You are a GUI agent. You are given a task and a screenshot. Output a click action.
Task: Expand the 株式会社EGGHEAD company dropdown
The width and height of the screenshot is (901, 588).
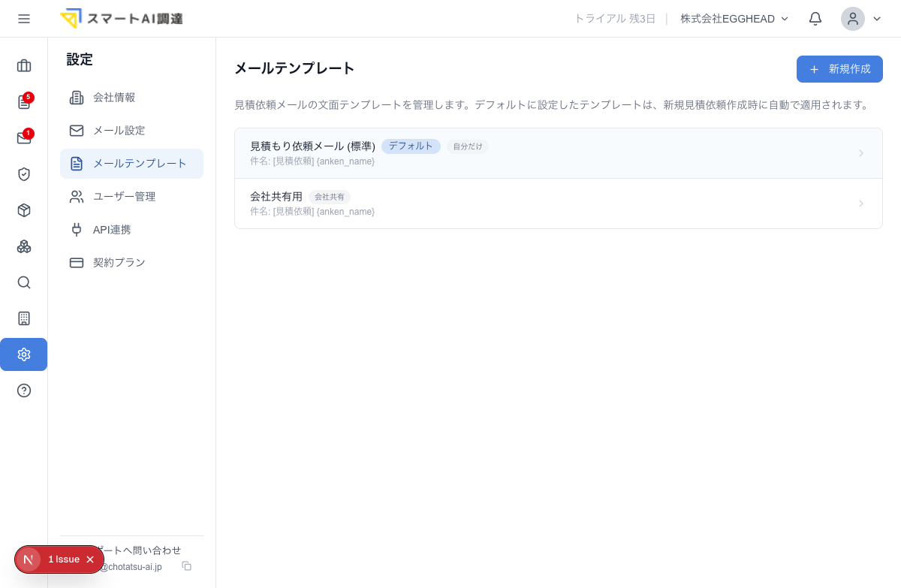coord(734,19)
